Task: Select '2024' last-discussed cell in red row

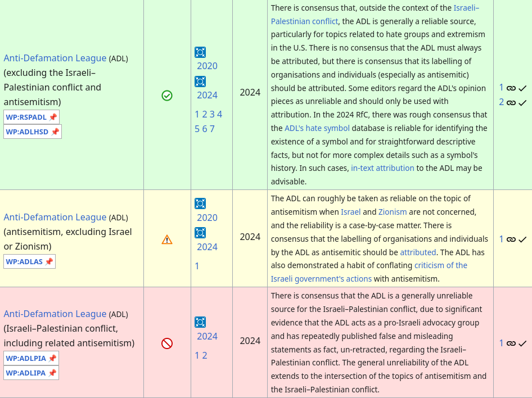Action: point(250,341)
